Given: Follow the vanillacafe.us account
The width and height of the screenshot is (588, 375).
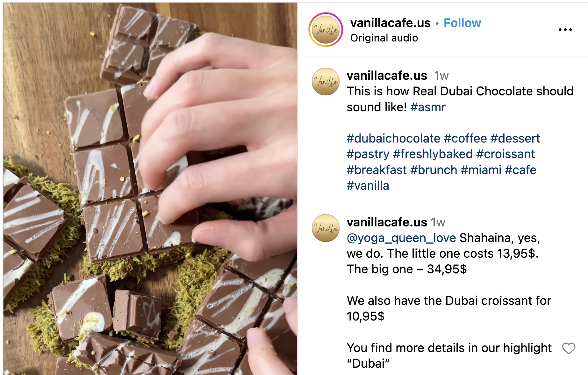Looking at the screenshot, I should [462, 23].
